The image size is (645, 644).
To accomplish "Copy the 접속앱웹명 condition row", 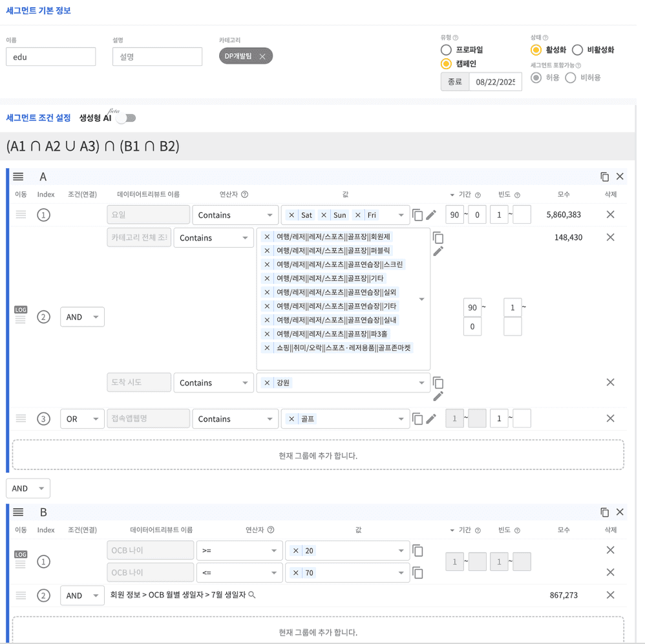I will pyautogui.click(x=418, y=419).
